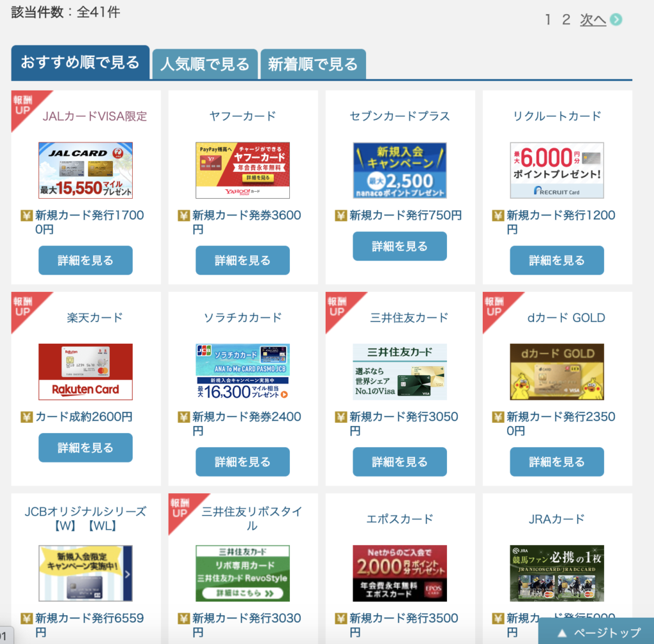Click the yen icon beside カード成約2600円
Screen dimensions: 654x644
27,417
